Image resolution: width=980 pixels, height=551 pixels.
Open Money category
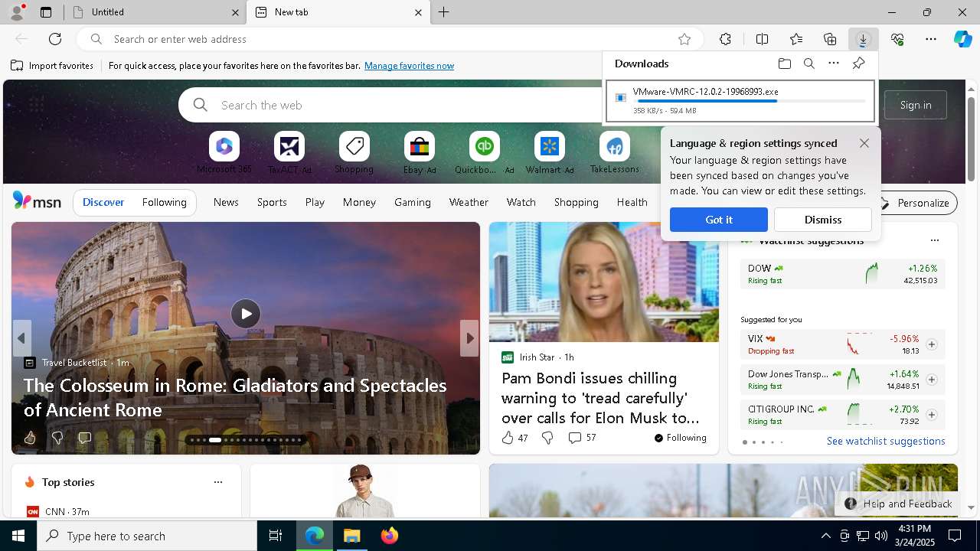point(359,202)
